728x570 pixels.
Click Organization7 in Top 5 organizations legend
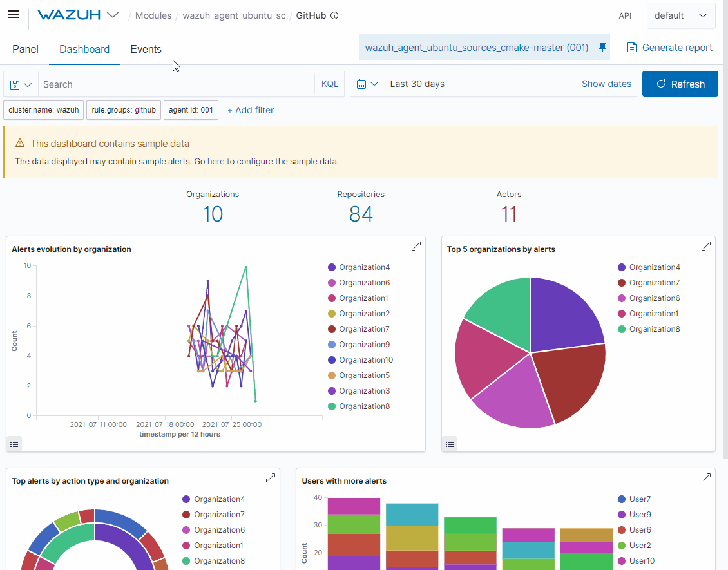coord(649,283)
